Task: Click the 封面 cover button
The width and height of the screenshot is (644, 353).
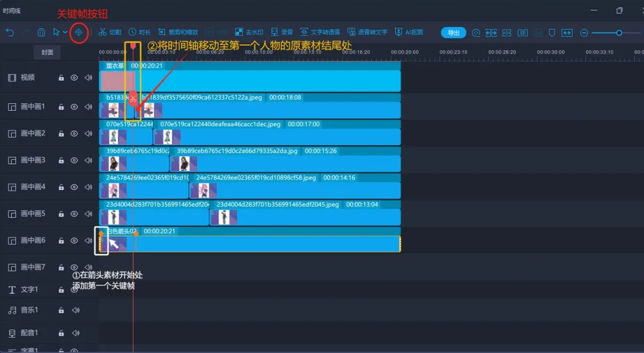Action: tap(47, 52)
